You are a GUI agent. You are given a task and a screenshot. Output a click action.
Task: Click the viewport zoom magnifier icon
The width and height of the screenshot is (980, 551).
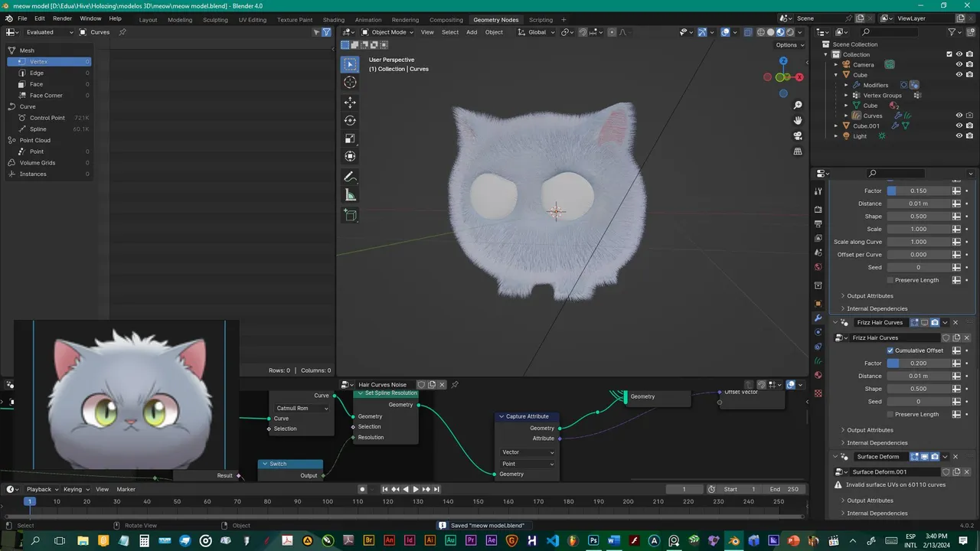click(798, 105)
